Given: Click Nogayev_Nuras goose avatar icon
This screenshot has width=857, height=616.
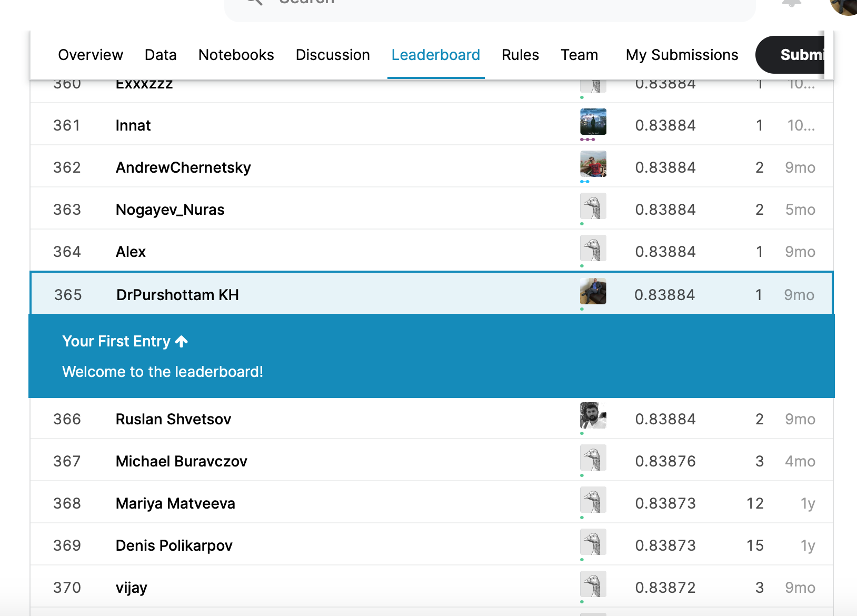Looking at the screenshot, I should [x=593, y=206].
